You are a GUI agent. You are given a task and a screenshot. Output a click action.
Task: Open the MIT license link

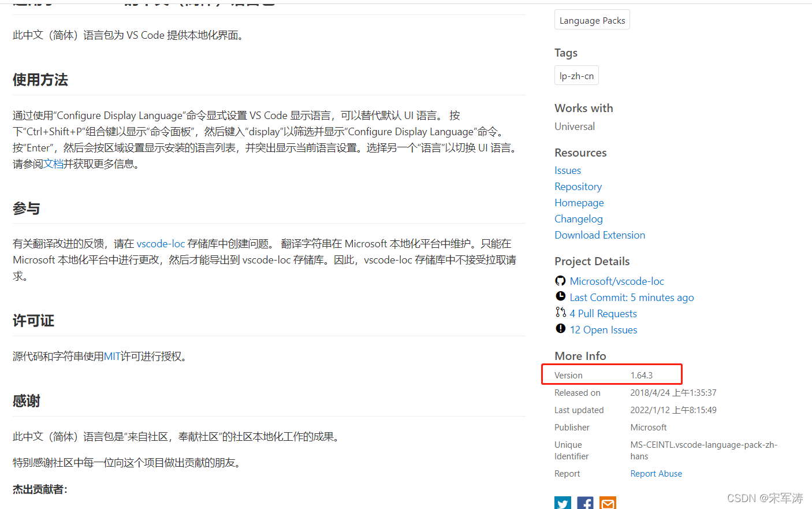(x=112, y=356)
